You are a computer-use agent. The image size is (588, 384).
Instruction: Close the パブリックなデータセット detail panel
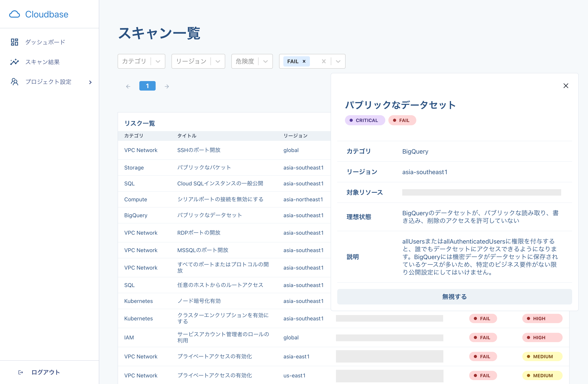pos(566,86)
